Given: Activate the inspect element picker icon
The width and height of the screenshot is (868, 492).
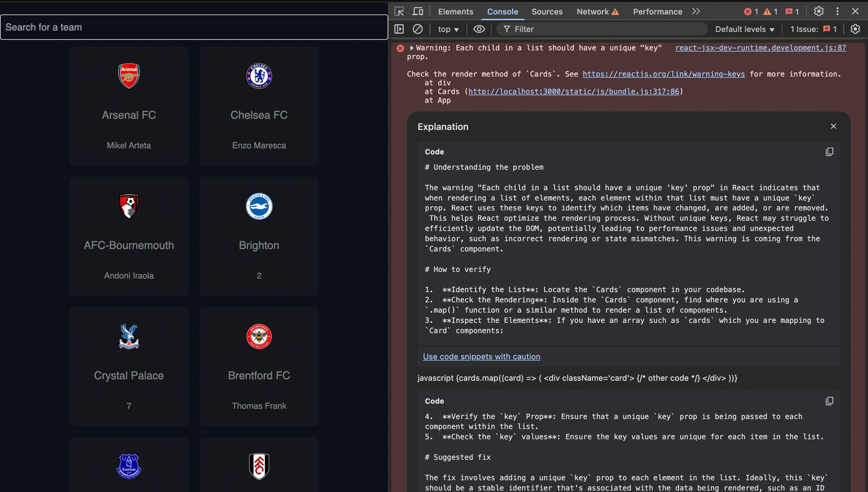Looking at the screenshot, I should click(x=399, y=11).
